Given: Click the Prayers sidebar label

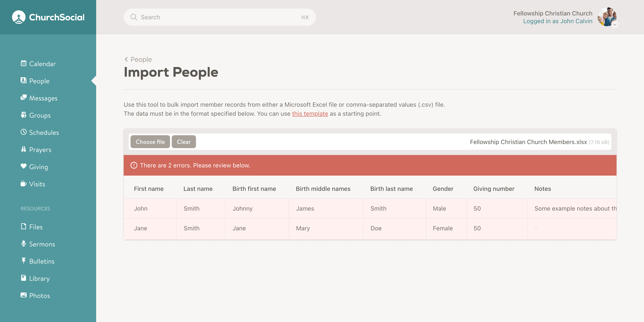Looking at the screenshot, I should [40, 149].
